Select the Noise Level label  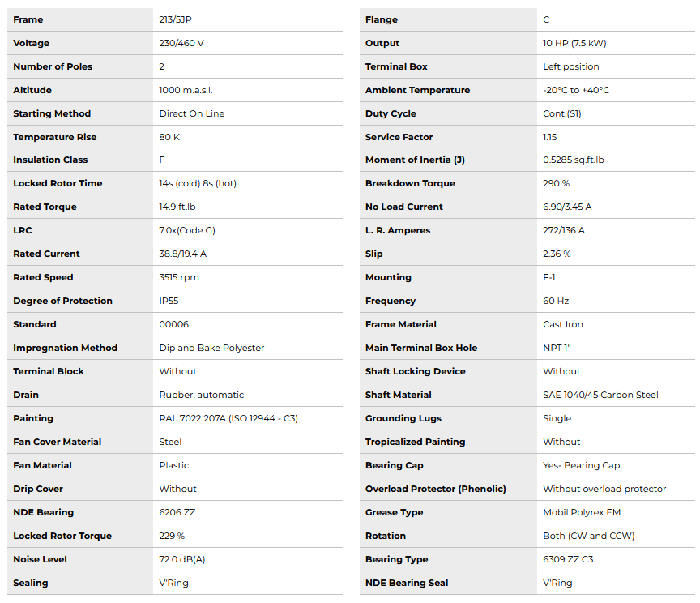click(x=40, y=559)
